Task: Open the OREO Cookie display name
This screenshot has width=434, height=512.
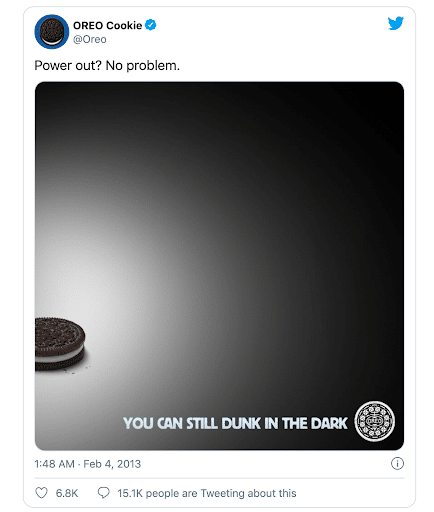Action: pyautogui.click(x=107, y=25)
